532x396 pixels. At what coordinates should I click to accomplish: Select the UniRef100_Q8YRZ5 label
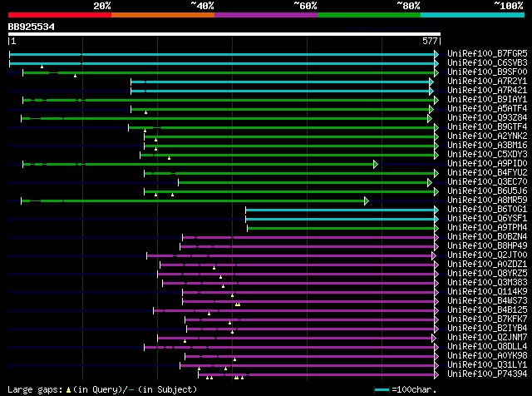coord(487,274)
